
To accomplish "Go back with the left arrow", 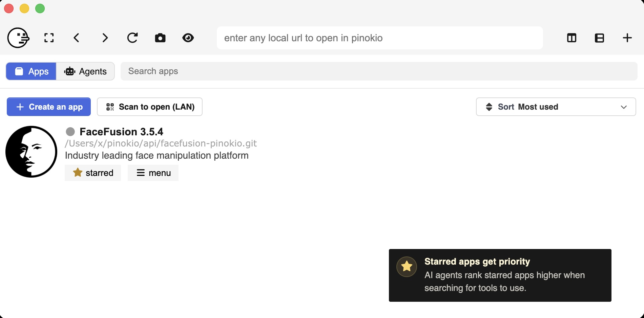I will (77, 38).
